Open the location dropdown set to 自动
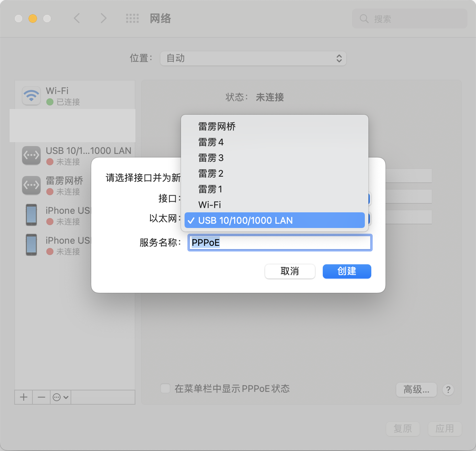 click(253, 58)
